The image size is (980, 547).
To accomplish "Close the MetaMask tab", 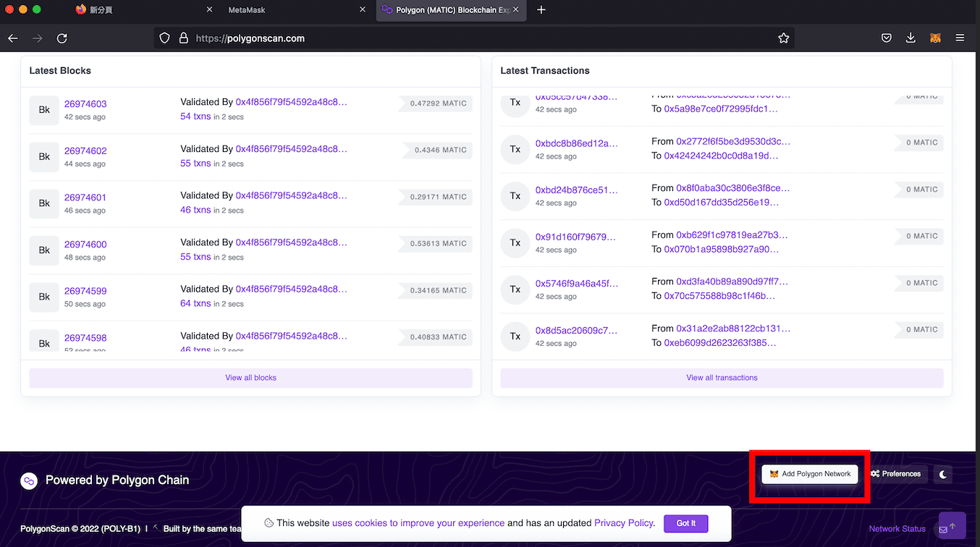I will (x=363, y=10).
